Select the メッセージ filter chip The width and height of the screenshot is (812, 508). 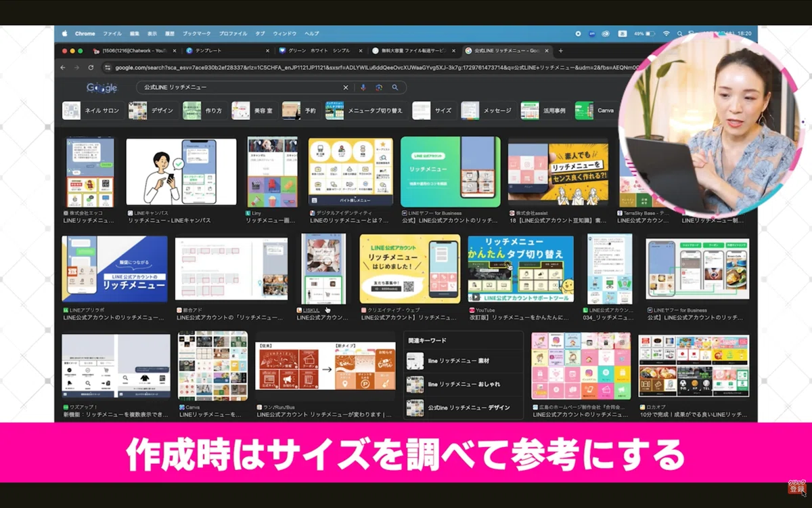488,110
